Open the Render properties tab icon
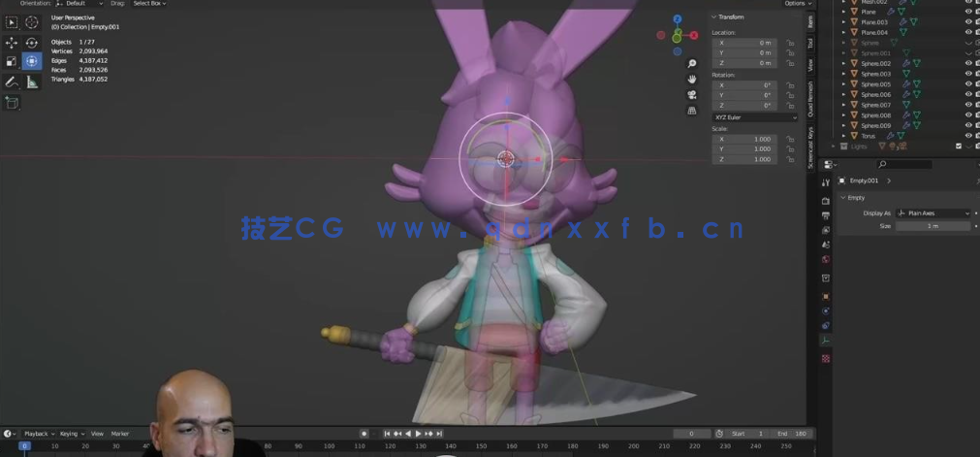Screen dimensions: 980x457 (826, 201)
